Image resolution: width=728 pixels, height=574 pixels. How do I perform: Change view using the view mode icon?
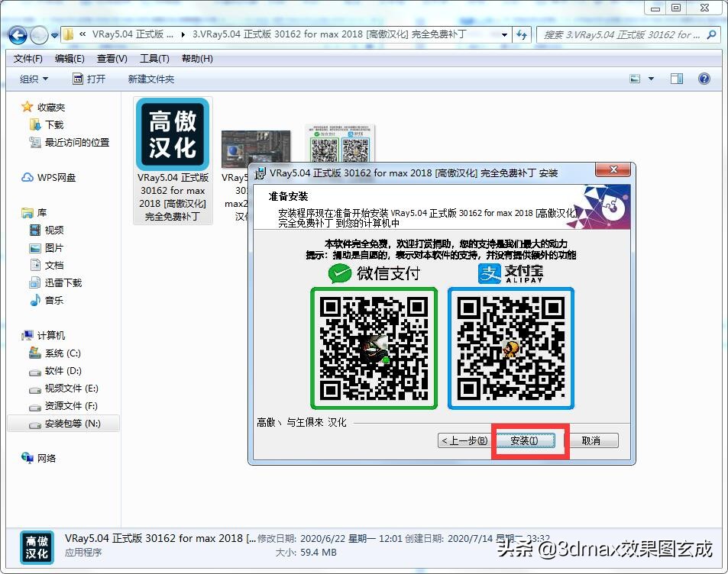click(x=635, y=79)
